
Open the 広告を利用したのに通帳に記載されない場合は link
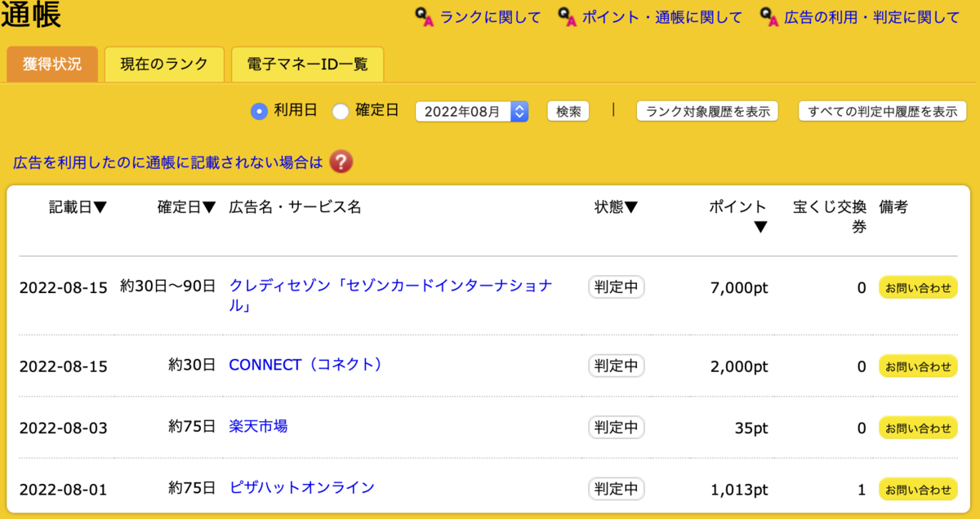168,162
